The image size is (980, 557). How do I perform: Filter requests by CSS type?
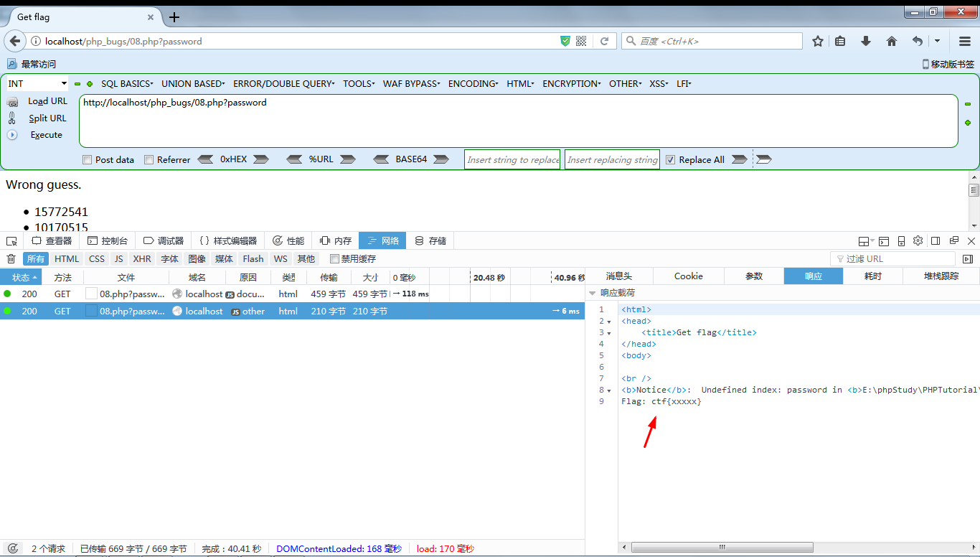[x=97, y=259]
